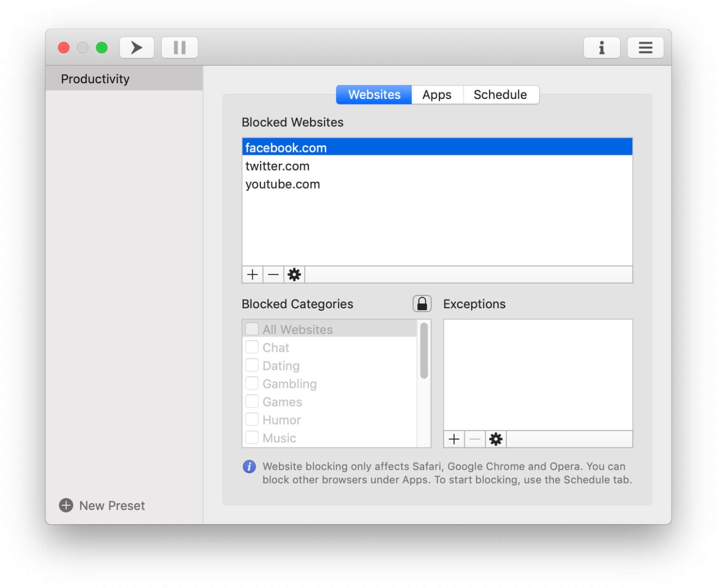Enable the All Websites category checkbox

(252, 329)
